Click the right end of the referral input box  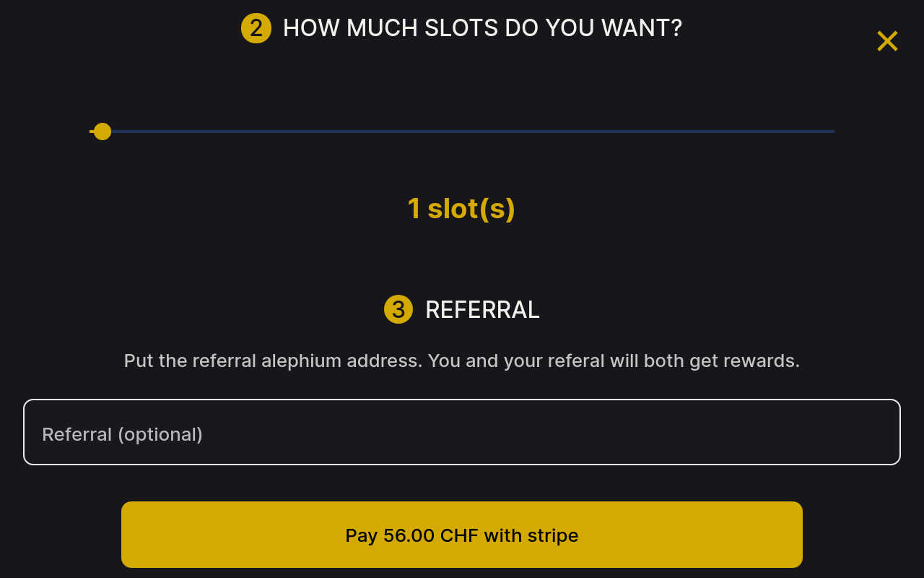(884, 432)
